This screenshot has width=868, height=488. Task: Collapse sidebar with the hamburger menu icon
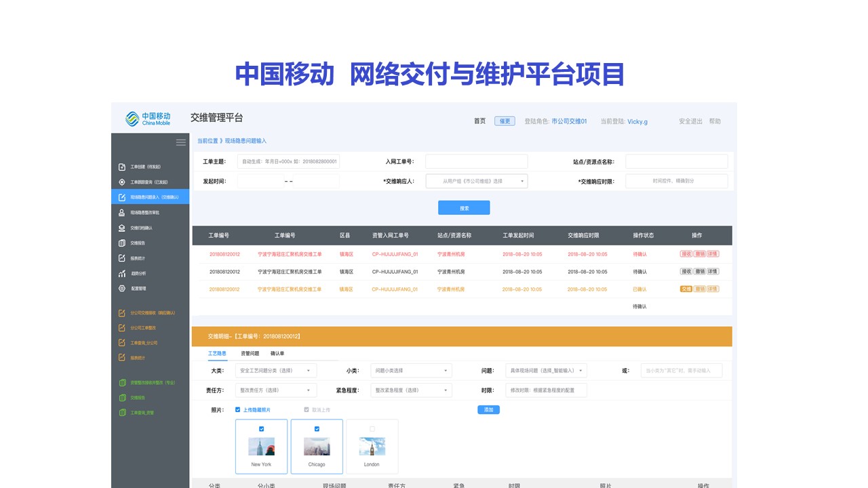[180, 142]
